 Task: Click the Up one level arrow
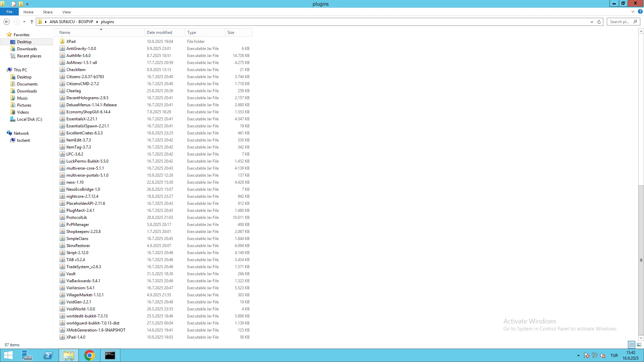click(x=32, y=22)
